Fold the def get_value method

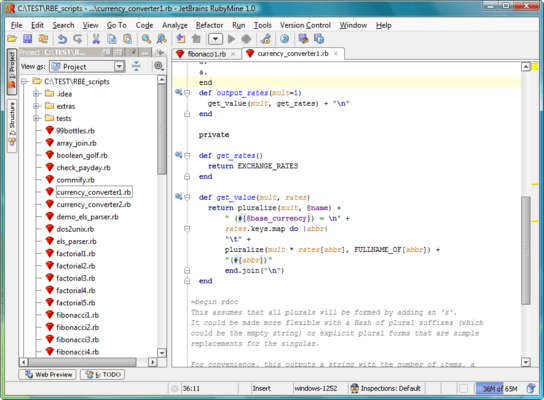click(187, 197)
